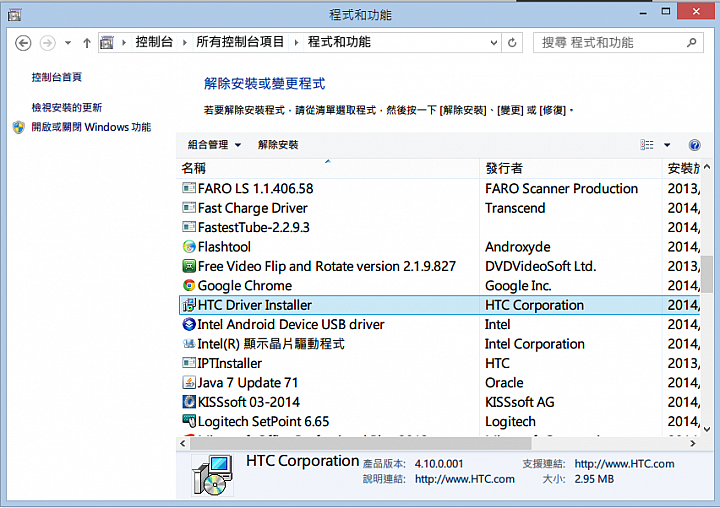This screenshot has height=508, width=720.
Task: Click the product version 4.10.0.001 value
Action: coord(439,464)
